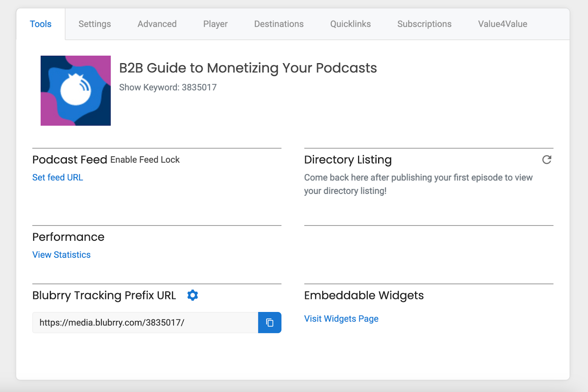The height and width of the screenshot is (392, 588).
Task: Open the Blubrry Tracking Prefix settings gear
Action: click(x=193, y=295)
